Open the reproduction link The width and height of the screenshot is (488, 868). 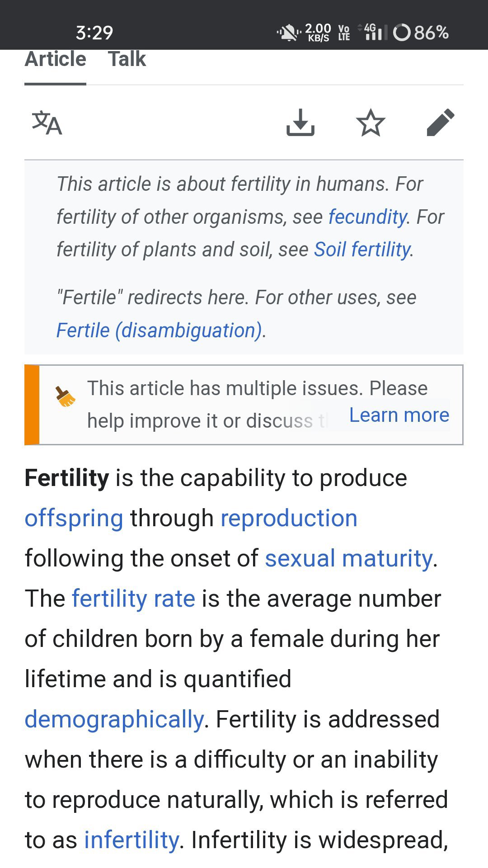(289, 518)
